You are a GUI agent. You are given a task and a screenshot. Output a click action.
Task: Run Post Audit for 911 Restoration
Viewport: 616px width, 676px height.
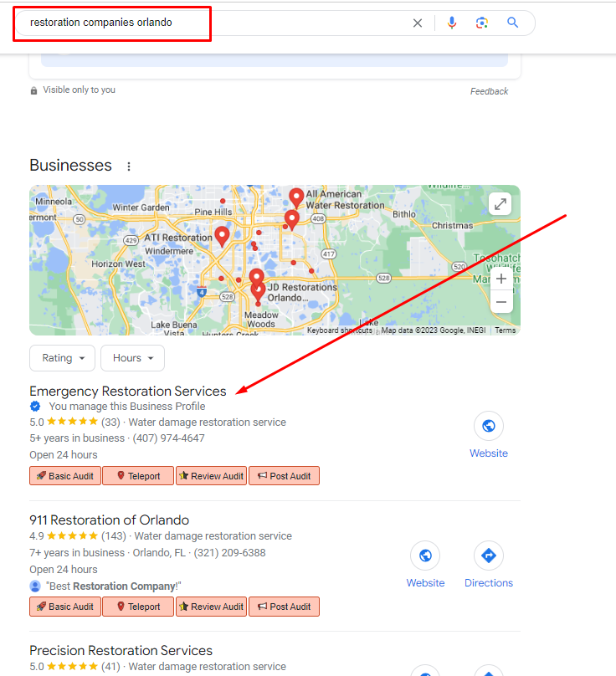click(x=285, y=607)
